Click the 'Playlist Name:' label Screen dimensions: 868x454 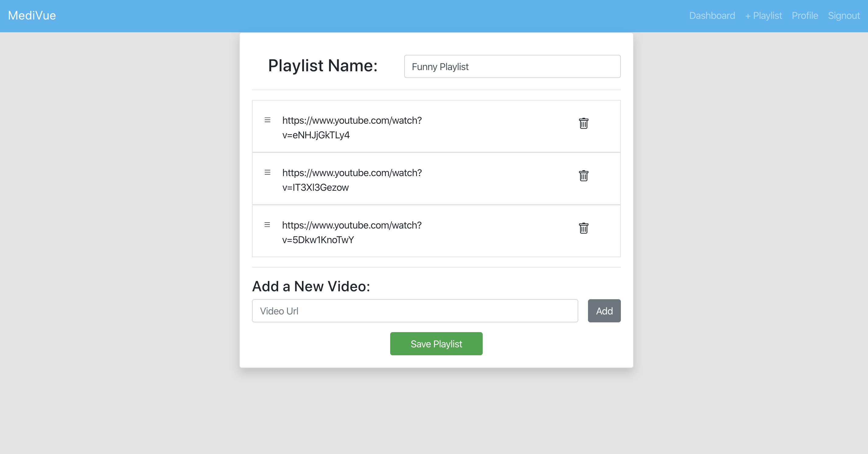323,66
